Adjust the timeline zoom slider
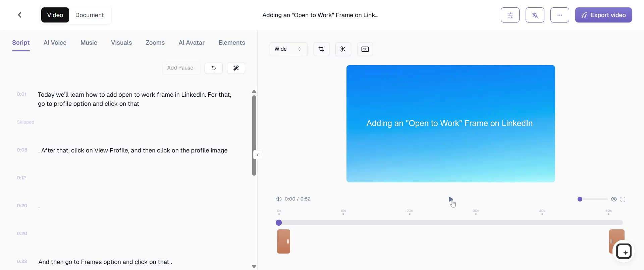The image size is (644, 270). click(x=593, y=199)
